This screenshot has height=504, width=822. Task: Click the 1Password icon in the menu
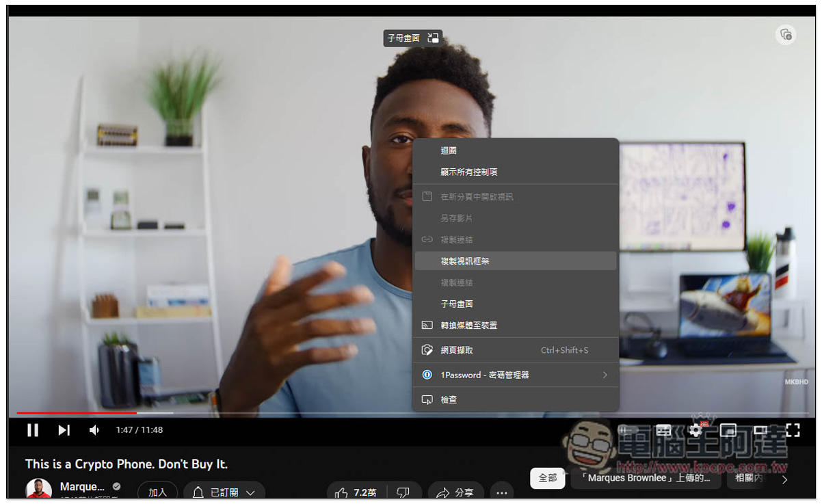point(427,375)
